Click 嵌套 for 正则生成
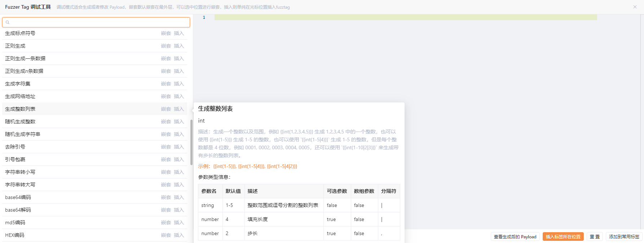Screen dimensions: 644x243 point(166,46)
